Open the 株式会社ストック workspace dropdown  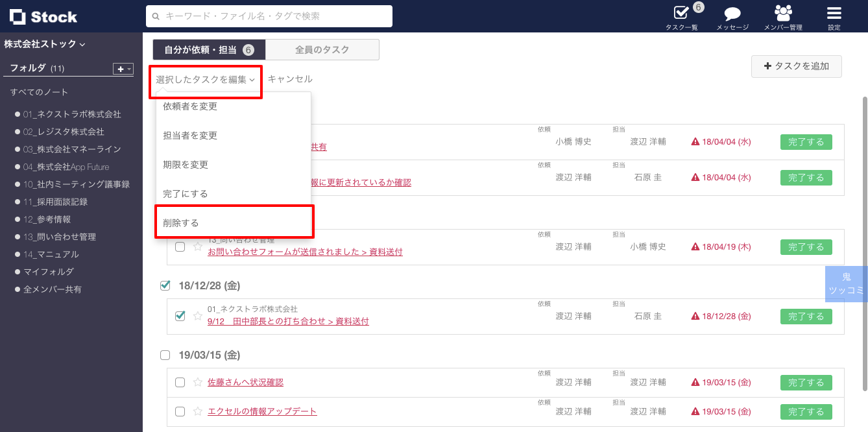click(x=45, y=44)
